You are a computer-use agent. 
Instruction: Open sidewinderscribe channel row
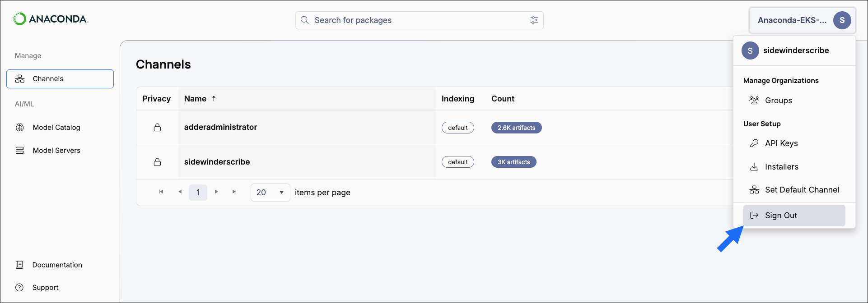(434, 162)
